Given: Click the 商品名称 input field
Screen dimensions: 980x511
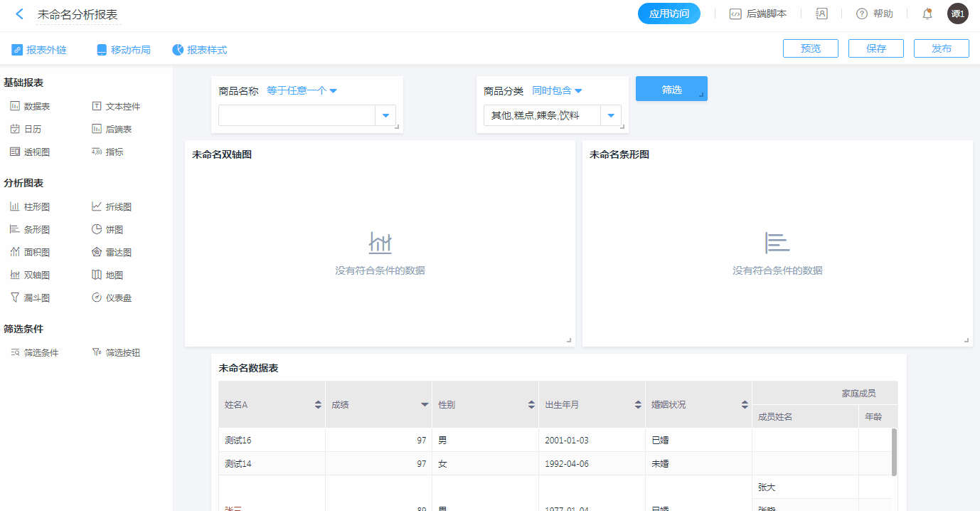Looking at the screenshot, I should [x=297, y=115].
